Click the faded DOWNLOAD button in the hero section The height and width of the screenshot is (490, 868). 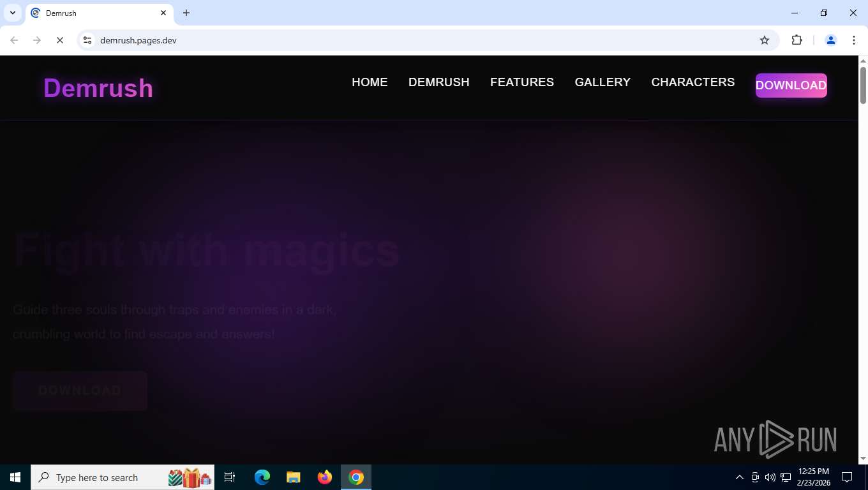pyautogui.click(x=80, y=390)
